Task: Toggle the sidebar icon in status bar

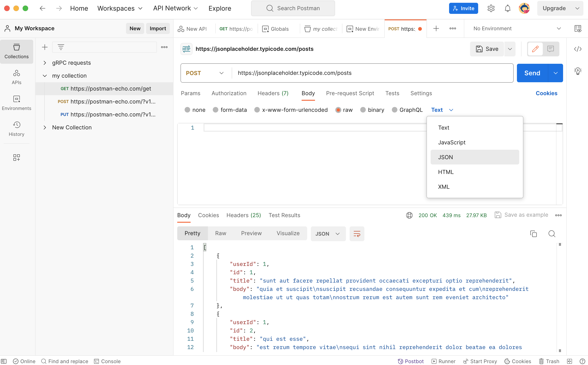Action: pos(4,361)
